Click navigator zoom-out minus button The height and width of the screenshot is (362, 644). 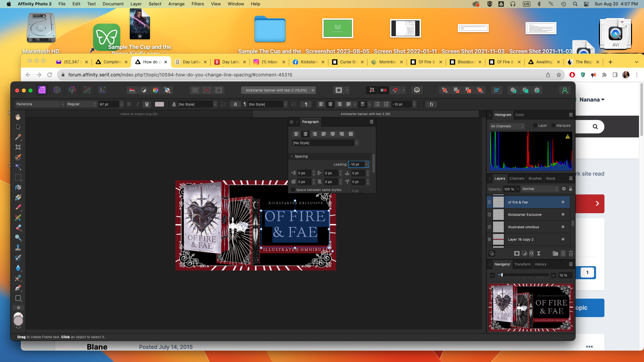pos(492,276)
